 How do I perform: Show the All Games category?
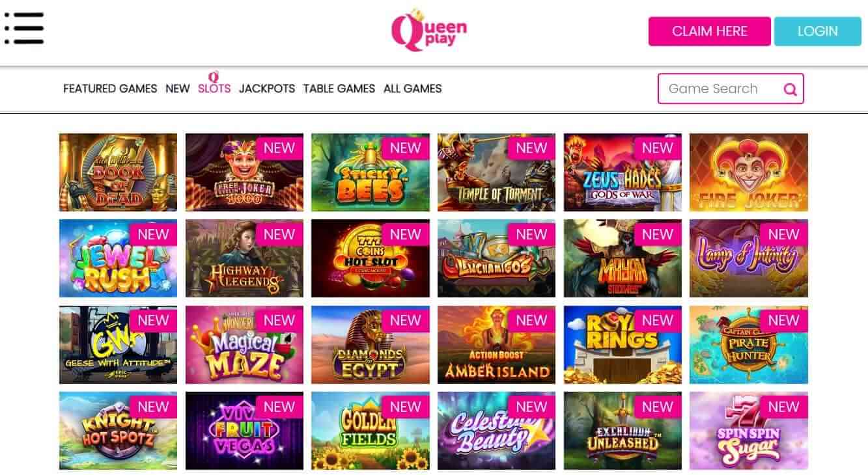pos(413,88)
